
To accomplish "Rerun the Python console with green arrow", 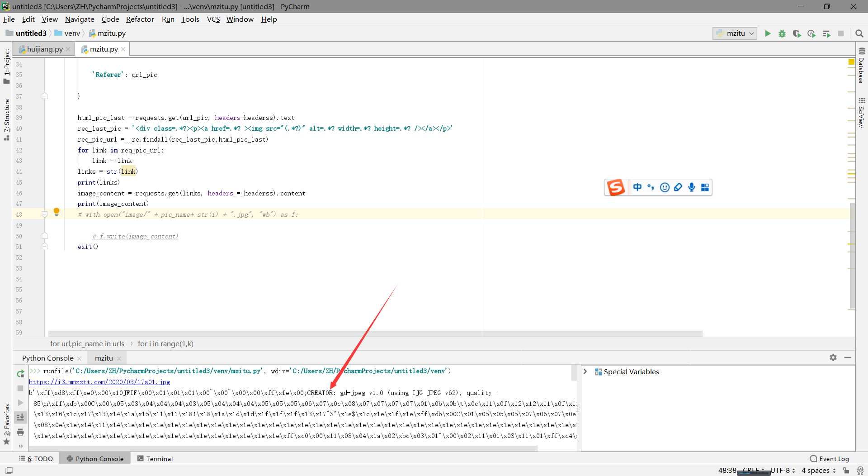I will (20, 374).
